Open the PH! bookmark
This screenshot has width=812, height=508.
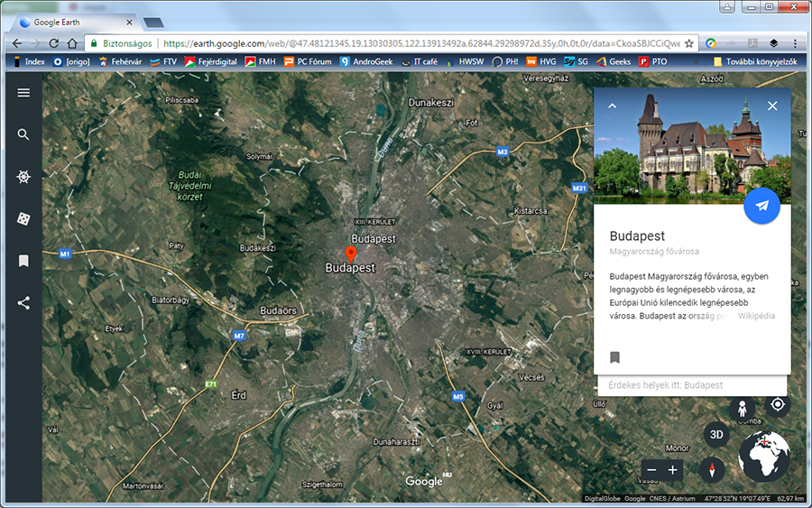(x=505, y=61)
